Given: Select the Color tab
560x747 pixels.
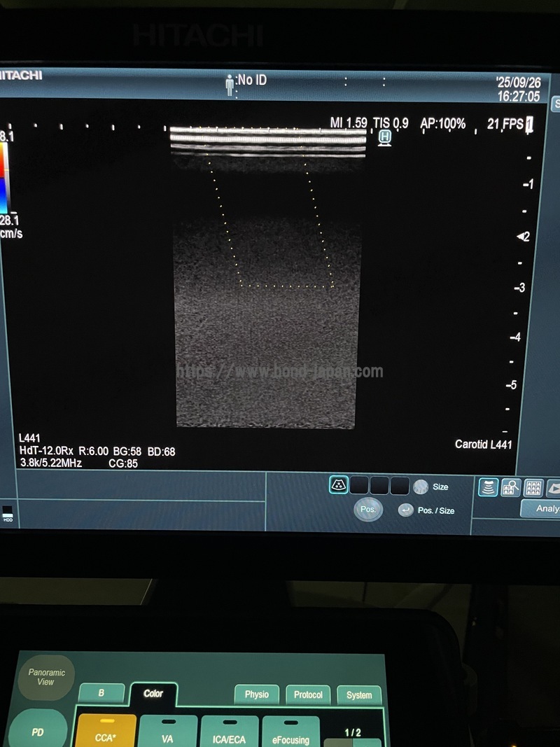Looking at the screenshot, I should coord(153,694).
